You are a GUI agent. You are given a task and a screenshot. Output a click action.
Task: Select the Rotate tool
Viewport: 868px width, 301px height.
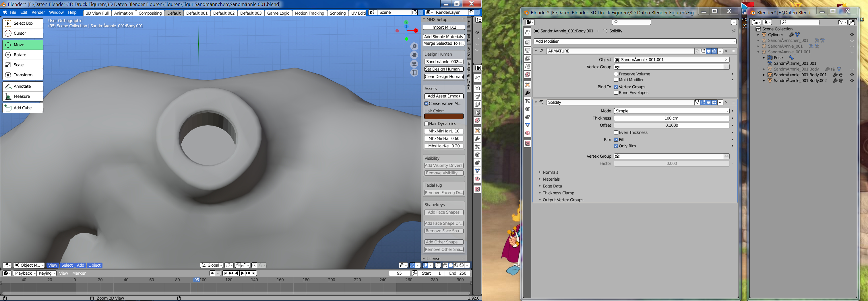click(x=23, y=55)
